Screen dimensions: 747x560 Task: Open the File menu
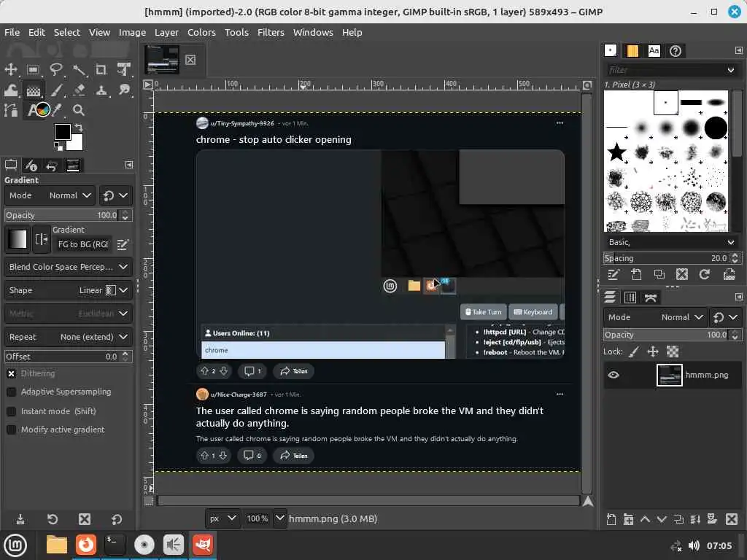12,32
